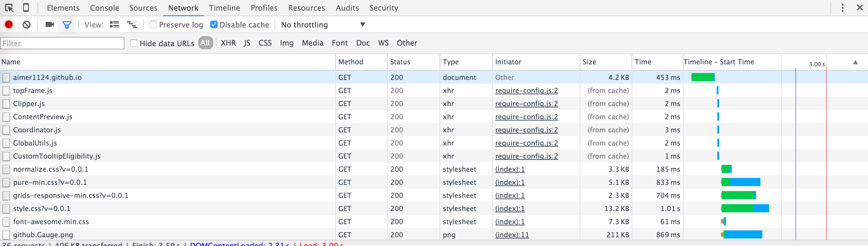Click the camera capture screenshots icon
The width and height of the screenshot is (868, 246).
pos(49,25)
